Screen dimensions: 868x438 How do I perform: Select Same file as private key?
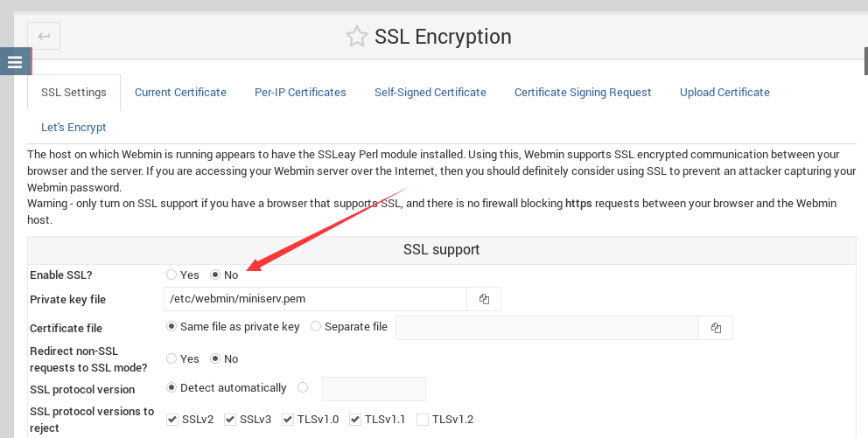(x=171, y=327)
